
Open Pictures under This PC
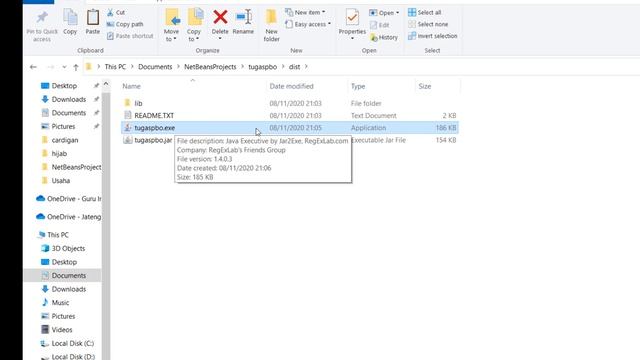(x=63, y=316)
